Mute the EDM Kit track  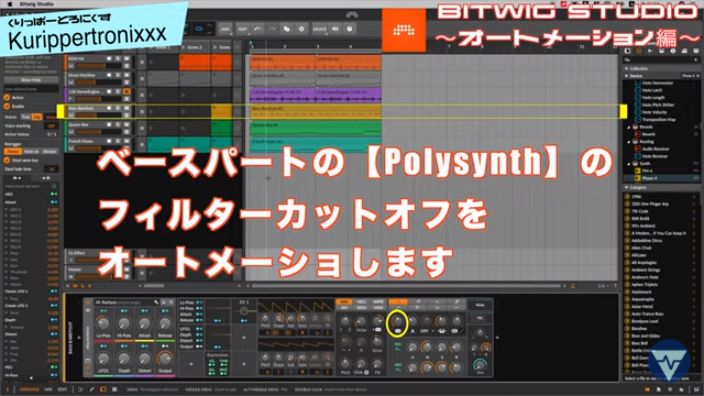pyautogui.click(x=127, y=59)
